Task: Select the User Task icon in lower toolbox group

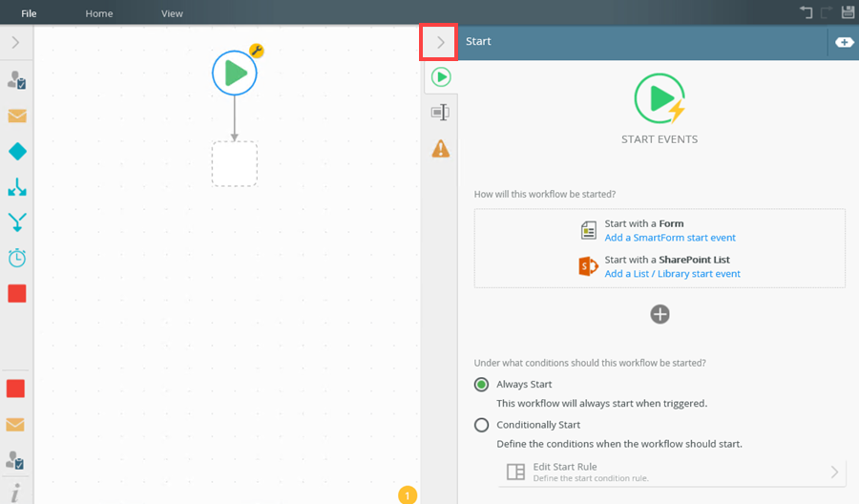Action: pos(14,460)
